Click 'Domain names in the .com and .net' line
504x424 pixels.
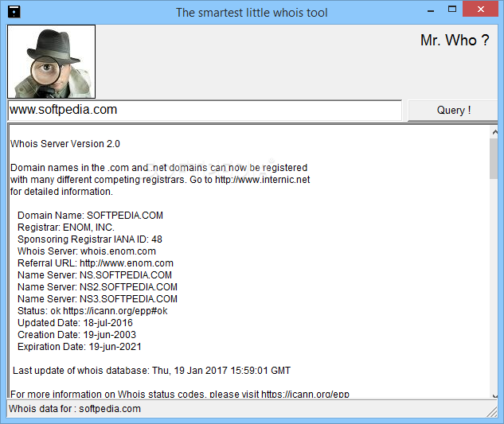158,167
